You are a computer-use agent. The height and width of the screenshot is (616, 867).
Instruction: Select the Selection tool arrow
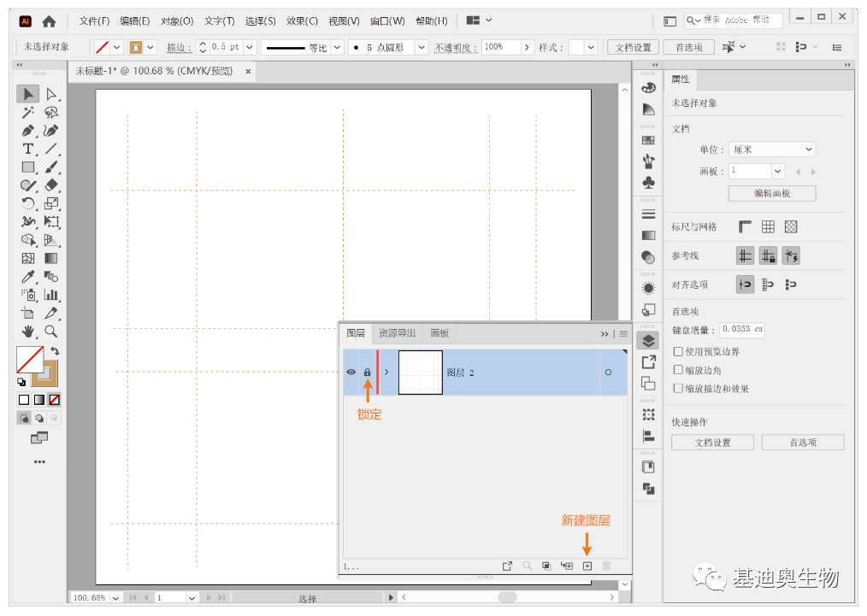pyautogui.click(x=27, y=95)
